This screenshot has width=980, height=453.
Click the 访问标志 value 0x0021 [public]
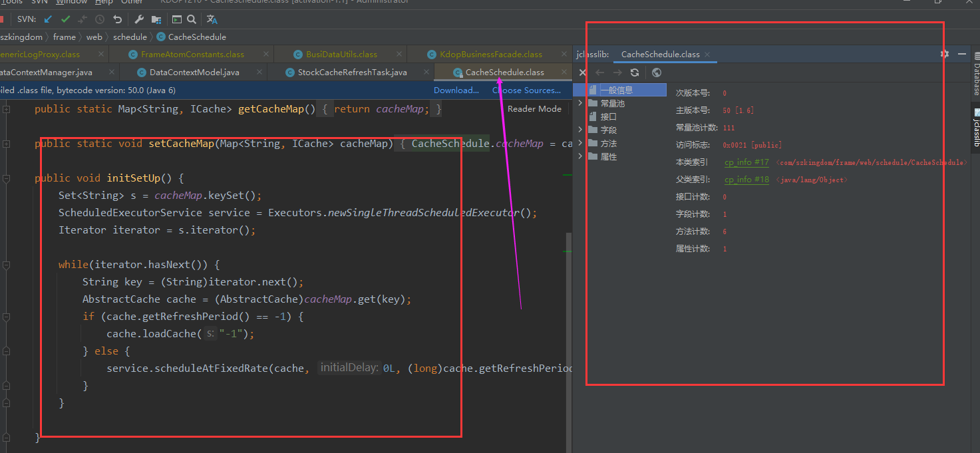coord(752,145)
